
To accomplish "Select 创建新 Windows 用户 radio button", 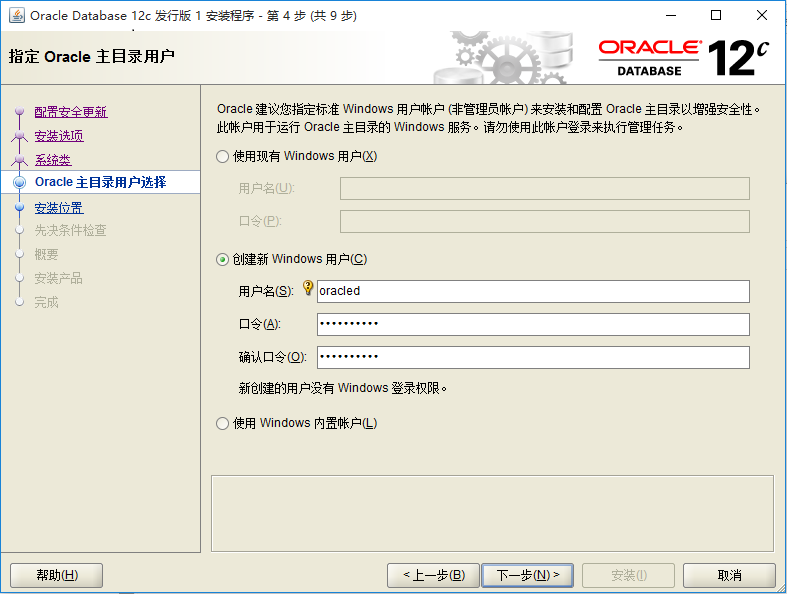I will click(222, 260).
